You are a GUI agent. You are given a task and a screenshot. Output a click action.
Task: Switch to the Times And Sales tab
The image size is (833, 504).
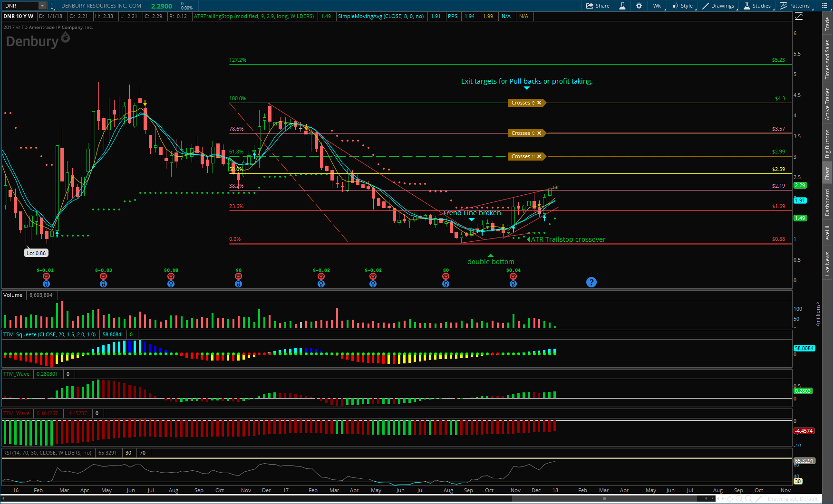coord(828,59)
